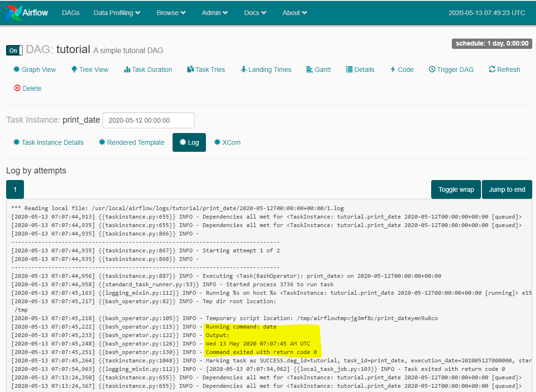This screenshot has height=392, width=536.
Task: Click the Jump to end button
Action: 507,189
